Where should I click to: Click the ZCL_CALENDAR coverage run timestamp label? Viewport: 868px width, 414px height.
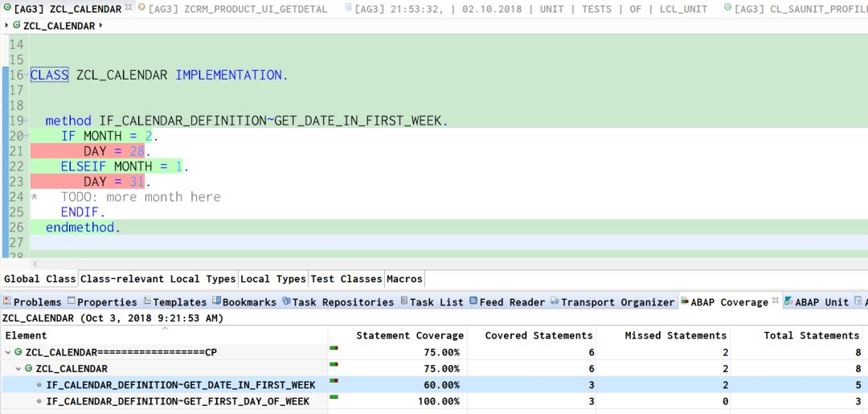point(113,318)
